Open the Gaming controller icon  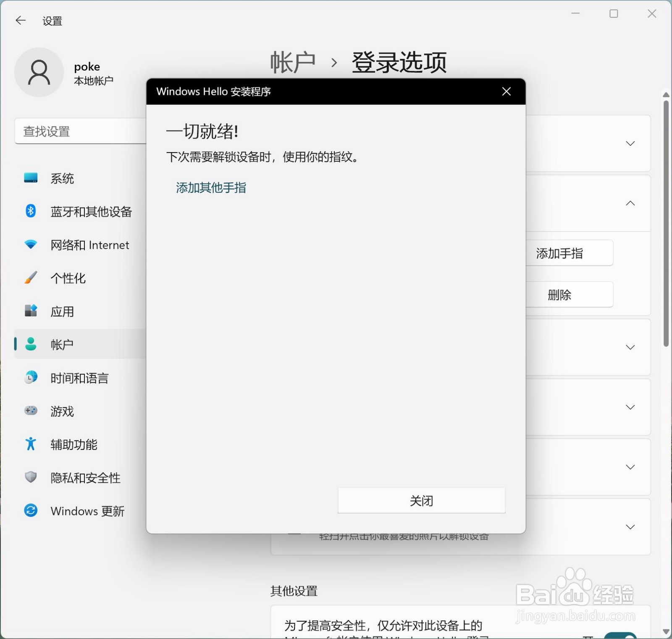pyautogui.click(x=31, y=410)
